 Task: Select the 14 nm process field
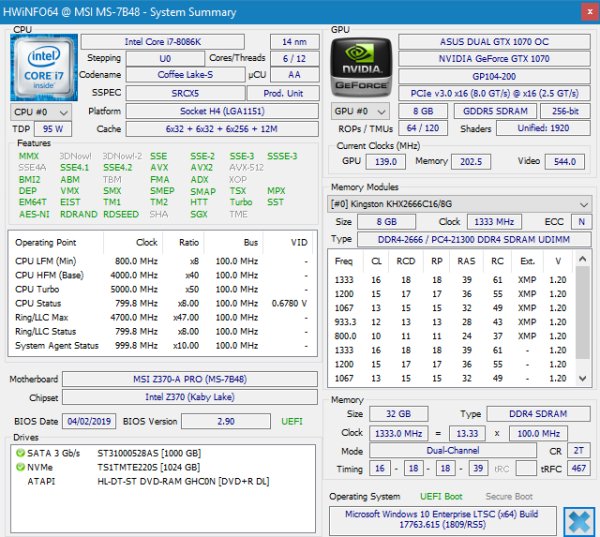[x=295, y=42]
